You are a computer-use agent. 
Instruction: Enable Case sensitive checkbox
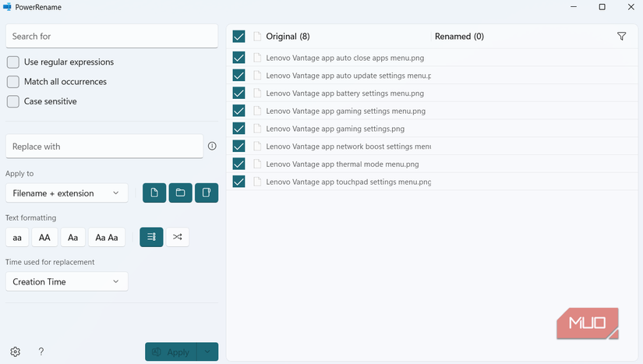click(x=13, y=101)
